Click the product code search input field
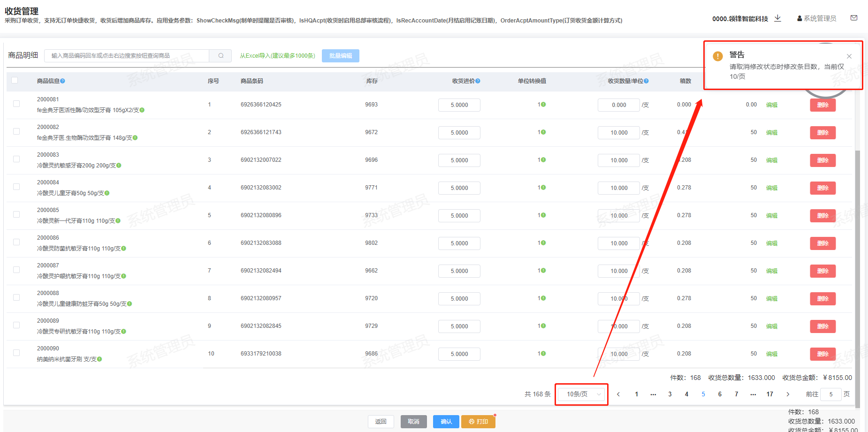 click(127, 56)
